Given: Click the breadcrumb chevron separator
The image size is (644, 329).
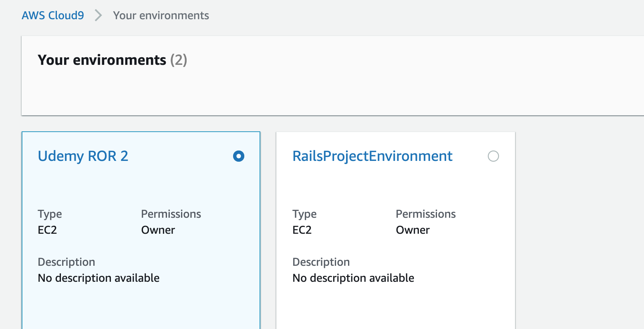Looking at the screenshot, I should click(x=98, y=16).
